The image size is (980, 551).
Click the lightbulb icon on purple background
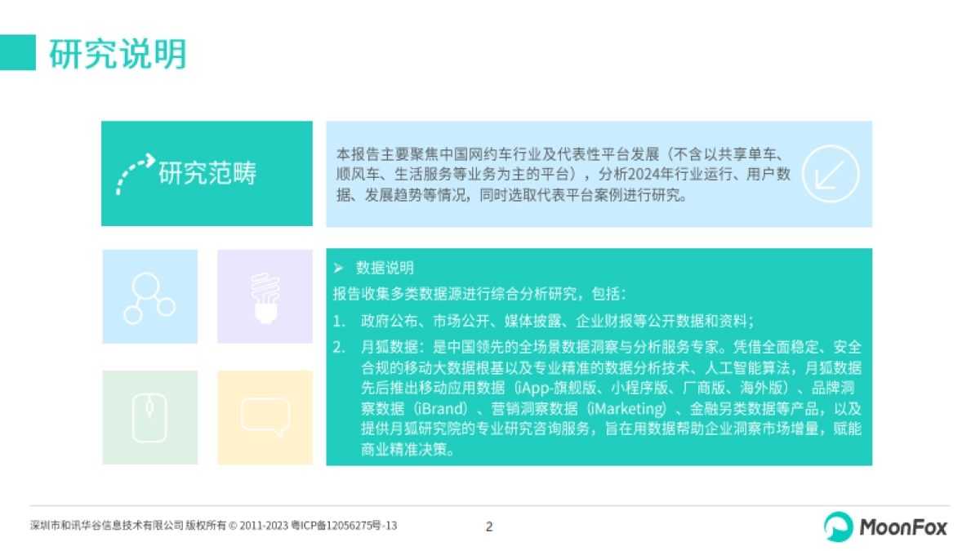click(265, 295)
